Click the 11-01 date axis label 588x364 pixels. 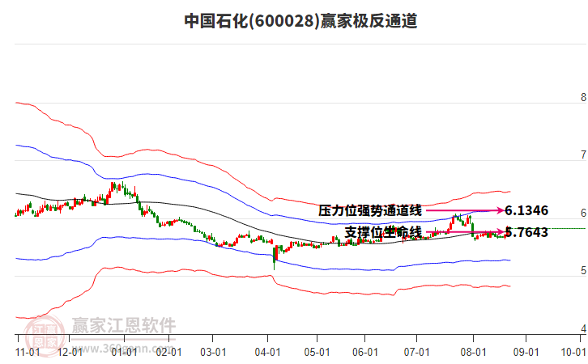28,353
